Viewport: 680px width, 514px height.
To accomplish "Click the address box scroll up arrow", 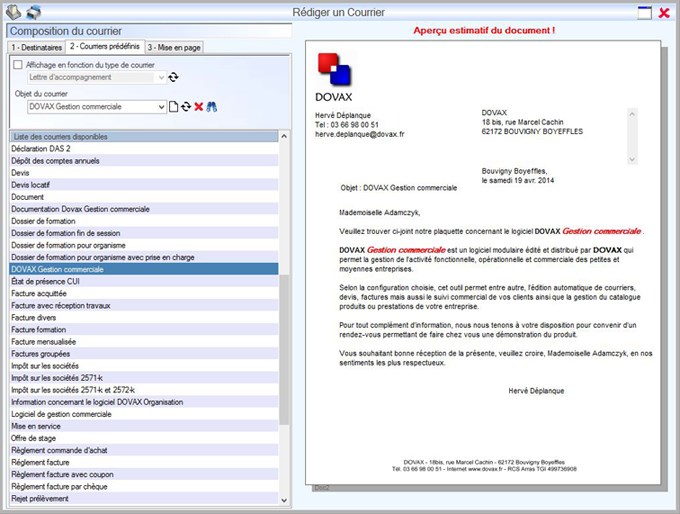I will tap(632, 114).
